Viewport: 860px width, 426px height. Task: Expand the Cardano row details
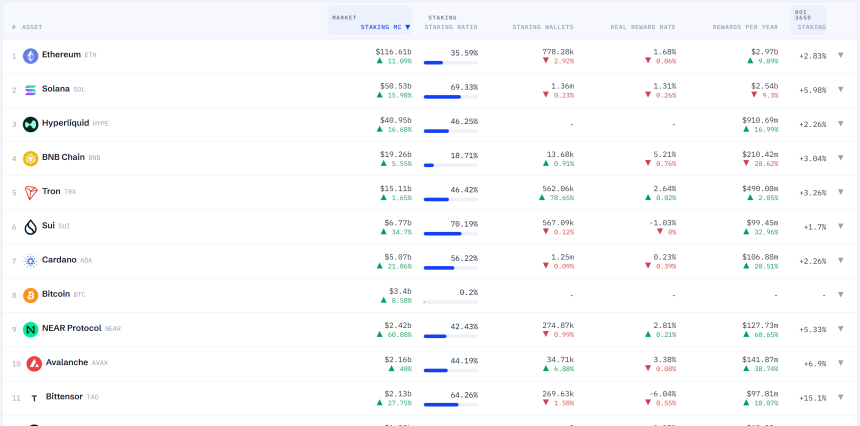pos(840,260)
